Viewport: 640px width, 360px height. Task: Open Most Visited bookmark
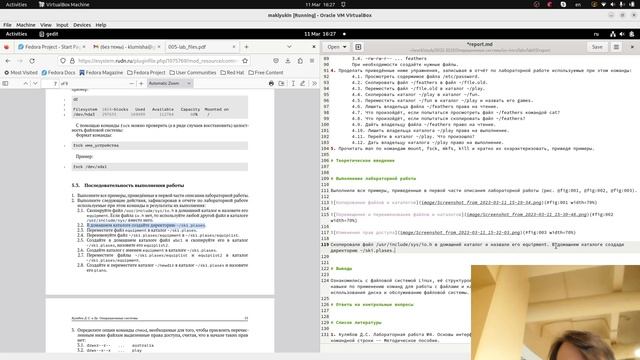click(x=21, y=73)
